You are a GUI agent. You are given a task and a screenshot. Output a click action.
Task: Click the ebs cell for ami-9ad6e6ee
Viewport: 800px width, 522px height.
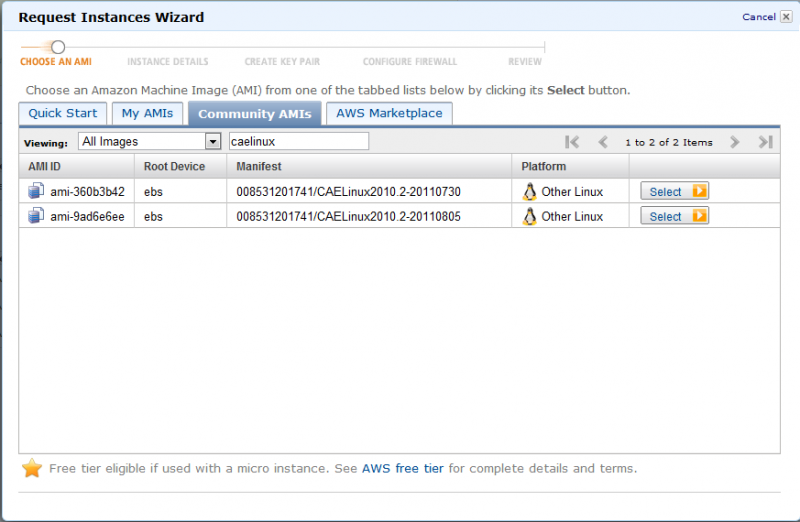[x=153, y=216]
